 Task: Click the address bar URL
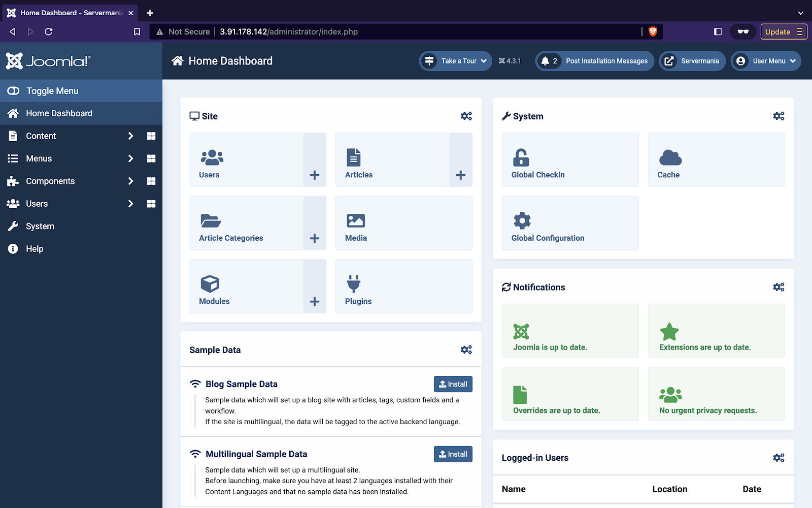tap(289, 31)
